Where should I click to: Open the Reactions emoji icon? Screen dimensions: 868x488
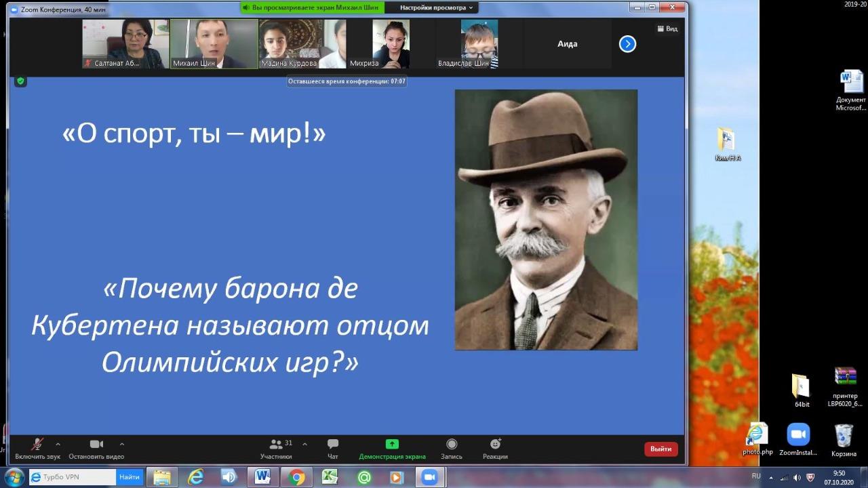tap(495, 445)
